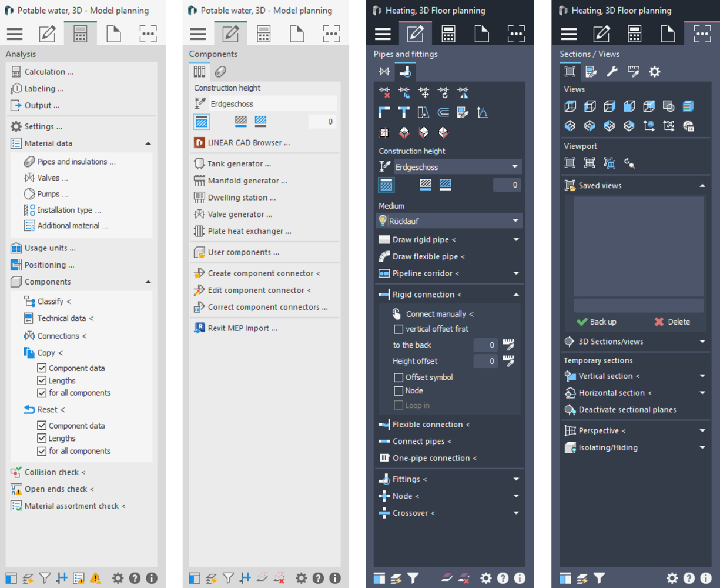
Task: Switch to pencil edit tab in first Potable water panel
Action: click(x=47, y=34)
